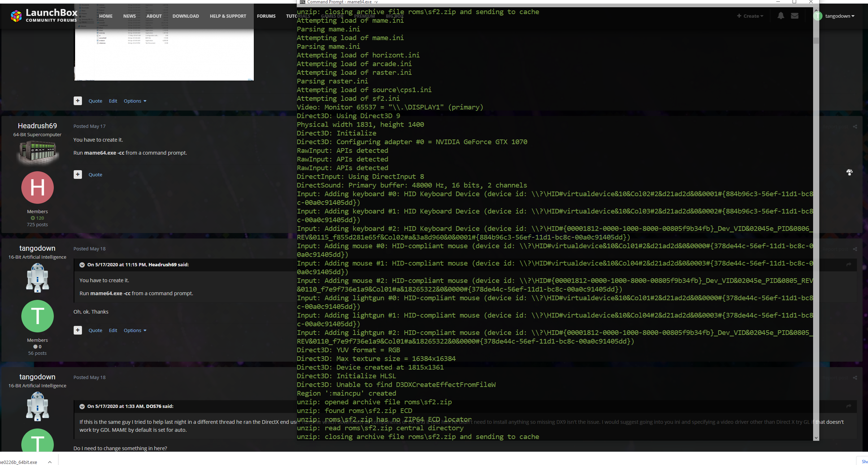Open the messages envelope icon

[x=795, y=16]
